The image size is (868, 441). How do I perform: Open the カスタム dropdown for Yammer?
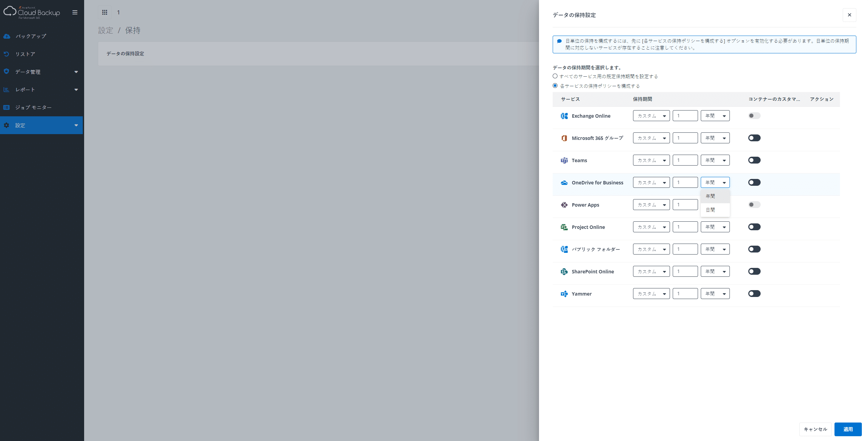tap(651, 294)
